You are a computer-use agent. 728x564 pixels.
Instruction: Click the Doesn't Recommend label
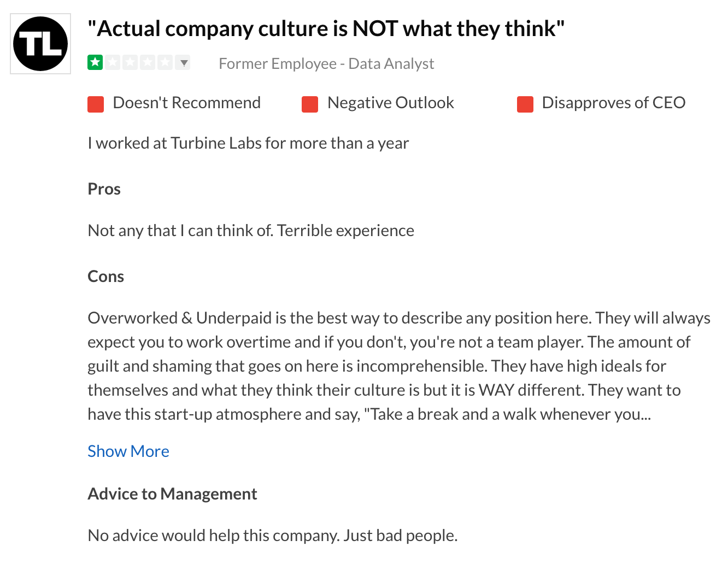(x=186, y=103)
